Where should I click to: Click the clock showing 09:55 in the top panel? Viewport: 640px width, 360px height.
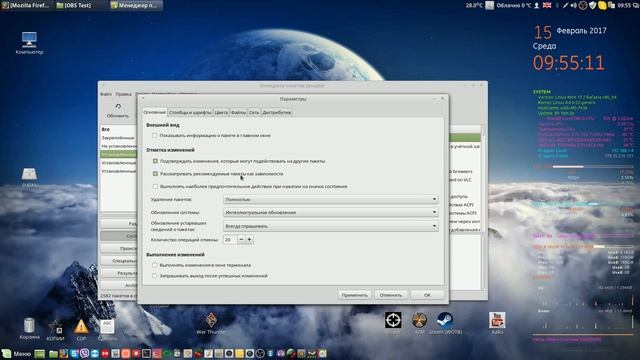(624, 5)
